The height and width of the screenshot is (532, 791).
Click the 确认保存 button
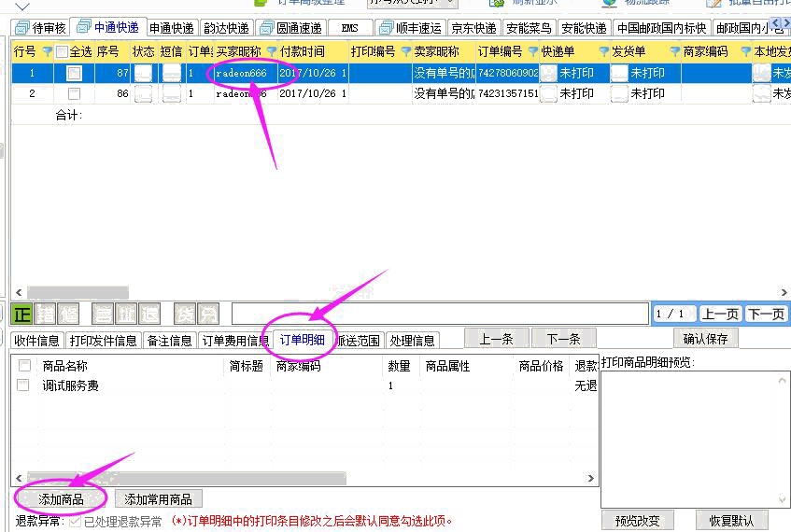point(705,339)
